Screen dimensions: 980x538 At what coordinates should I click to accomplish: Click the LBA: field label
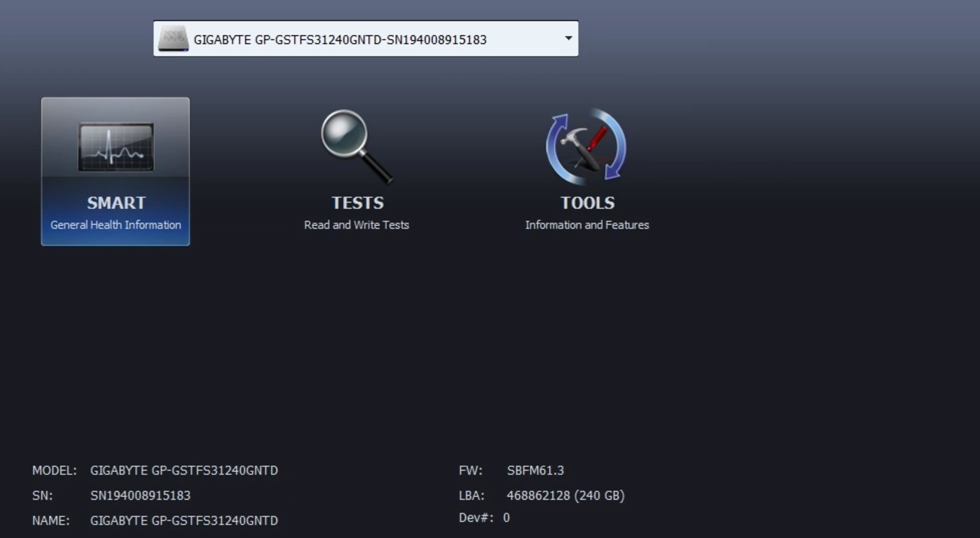pos(472,496)
